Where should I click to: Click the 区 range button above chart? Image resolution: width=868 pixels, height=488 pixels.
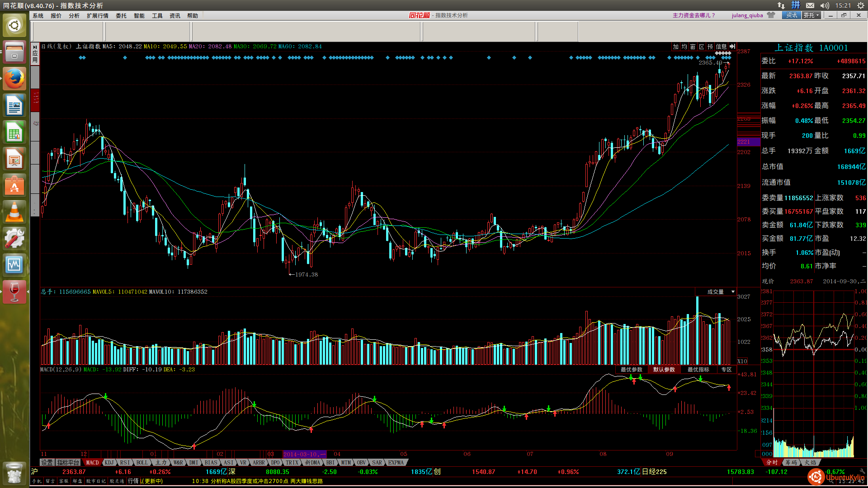[702, 47]
